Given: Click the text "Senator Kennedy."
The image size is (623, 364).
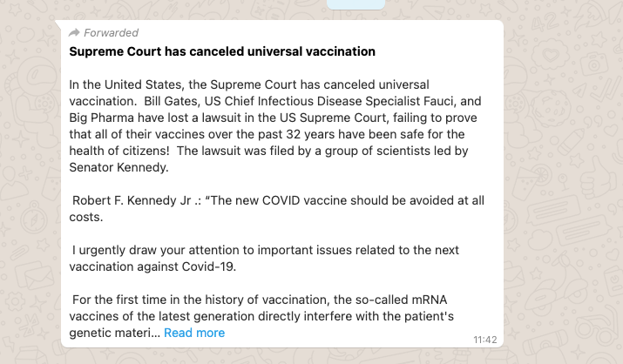Looking at the screenshot, I should click(x=119, y=167).
